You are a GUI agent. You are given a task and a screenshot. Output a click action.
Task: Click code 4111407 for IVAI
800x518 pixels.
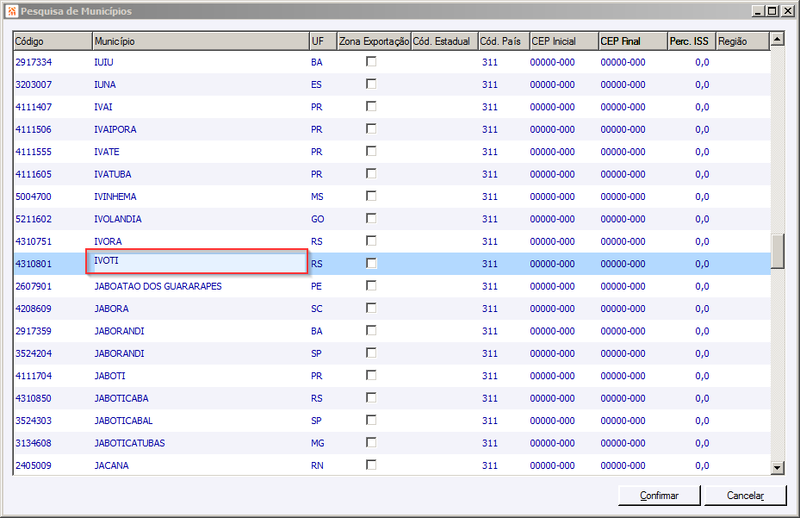click(x=33, y=107)
